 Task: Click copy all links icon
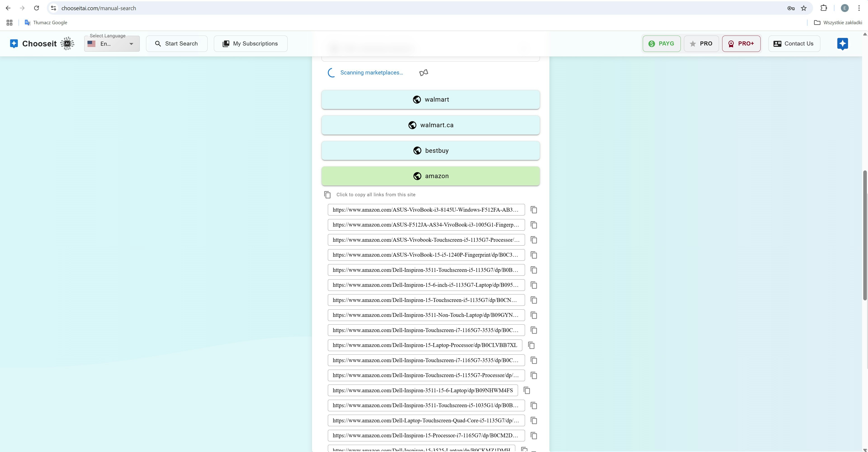click(327, 195)
